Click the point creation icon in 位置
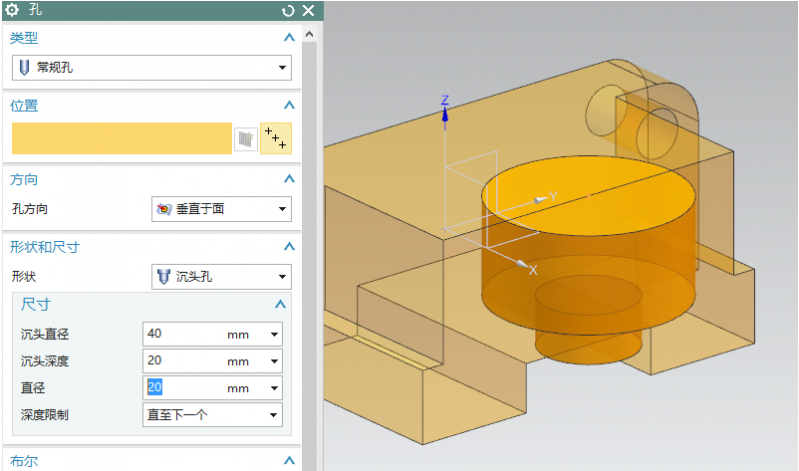Image resolution: width=799 pixels, height=471 pixels. point(275,139)
